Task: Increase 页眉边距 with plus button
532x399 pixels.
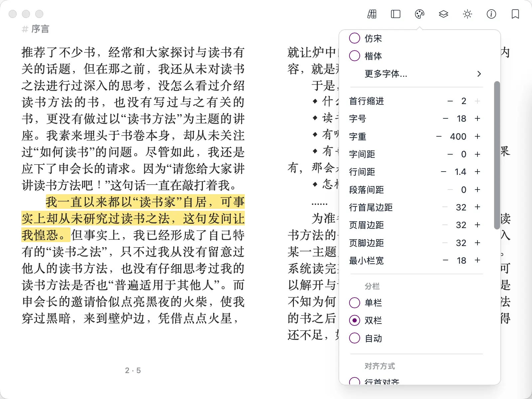Action: pos(477,225)
